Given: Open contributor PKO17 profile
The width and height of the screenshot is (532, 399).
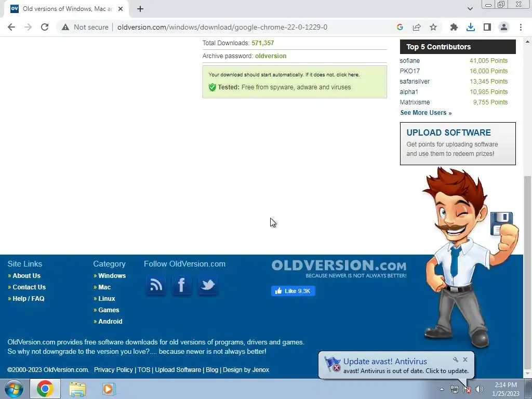Looking at the screenshot, I should pyautogui.click(x=409, y=71).
